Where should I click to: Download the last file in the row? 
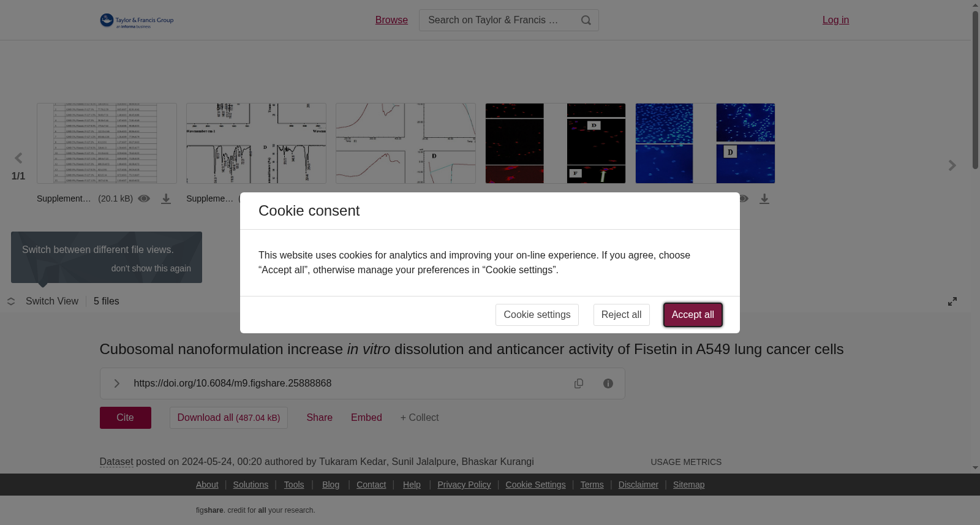click(x=764, y=199)
